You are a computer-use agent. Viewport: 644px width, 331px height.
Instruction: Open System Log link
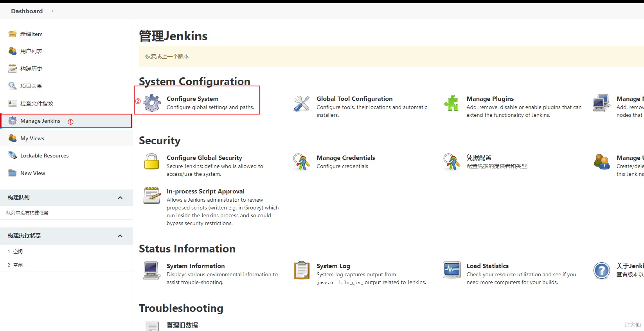click(x=333, y=266)
